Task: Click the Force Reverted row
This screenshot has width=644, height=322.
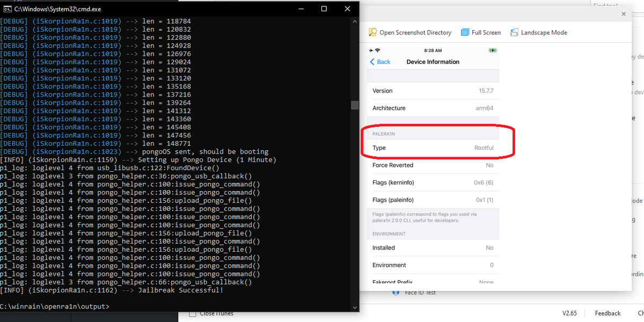Action: pos(433,165)
